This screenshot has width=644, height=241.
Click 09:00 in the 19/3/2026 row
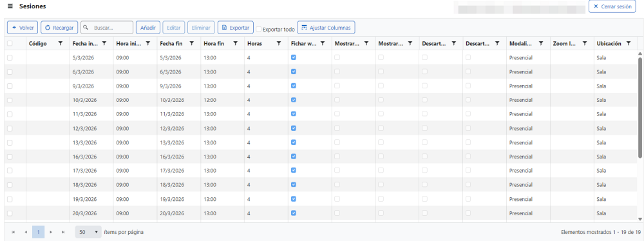[x=123, y=198]
